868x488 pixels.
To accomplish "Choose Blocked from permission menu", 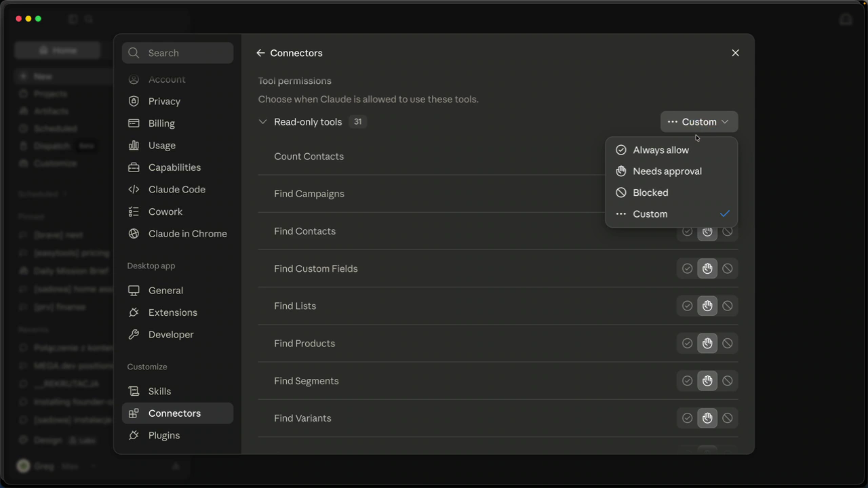I will pos(671,192).
